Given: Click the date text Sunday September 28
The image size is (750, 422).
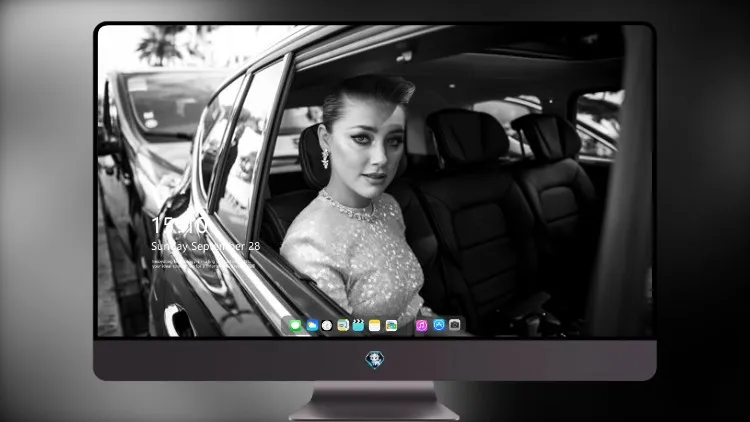Looking at the screenshot, I should coord(206,246).
